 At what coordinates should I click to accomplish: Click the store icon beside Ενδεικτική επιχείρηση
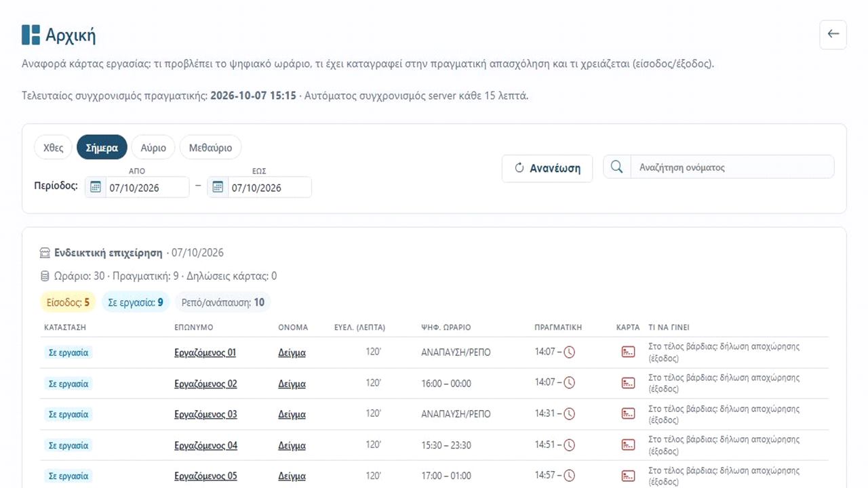[x=45, y=253]
